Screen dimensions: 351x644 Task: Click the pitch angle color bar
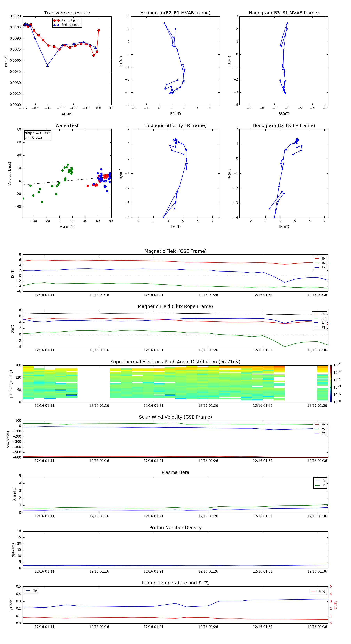point(331,384)
